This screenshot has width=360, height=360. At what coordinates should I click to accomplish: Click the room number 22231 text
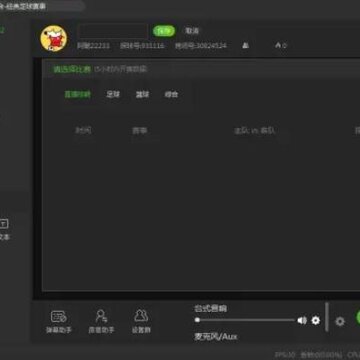point(93,46)
